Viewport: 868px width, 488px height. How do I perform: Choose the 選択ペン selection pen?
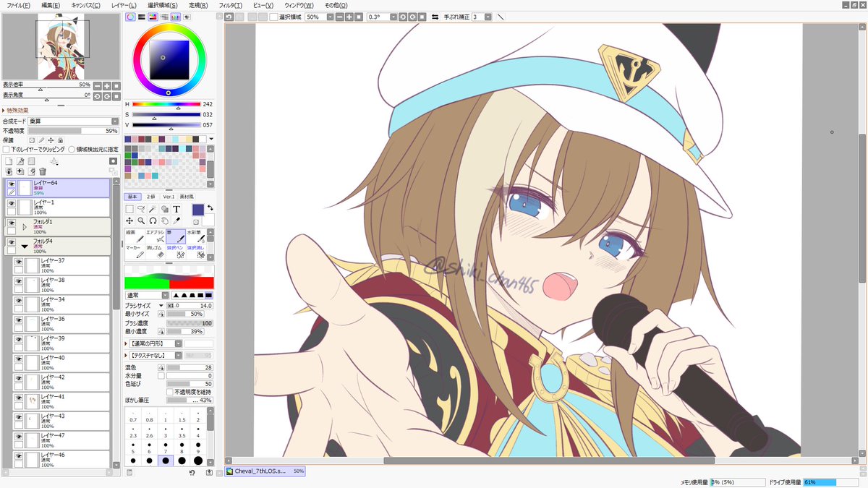point(176,251)
